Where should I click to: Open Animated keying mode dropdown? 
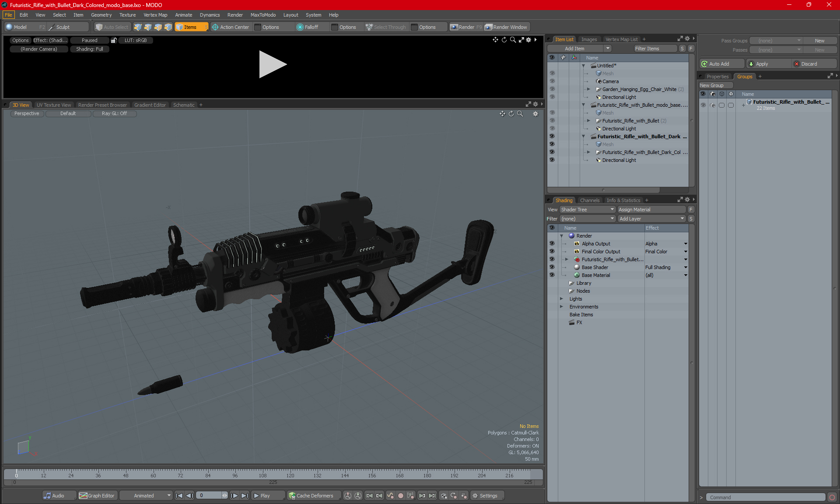(x=146, y=496)
